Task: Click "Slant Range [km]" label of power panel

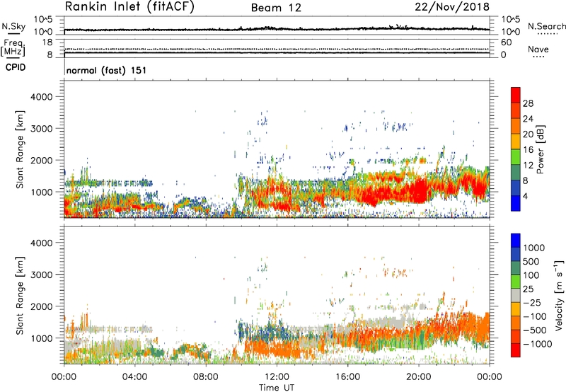Action: click(20, 149)
